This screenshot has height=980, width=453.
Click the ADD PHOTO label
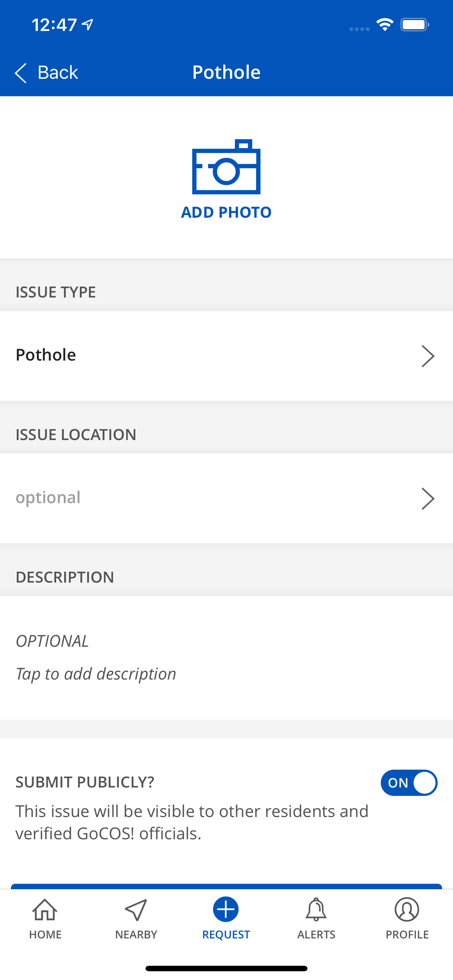(226, 212)
